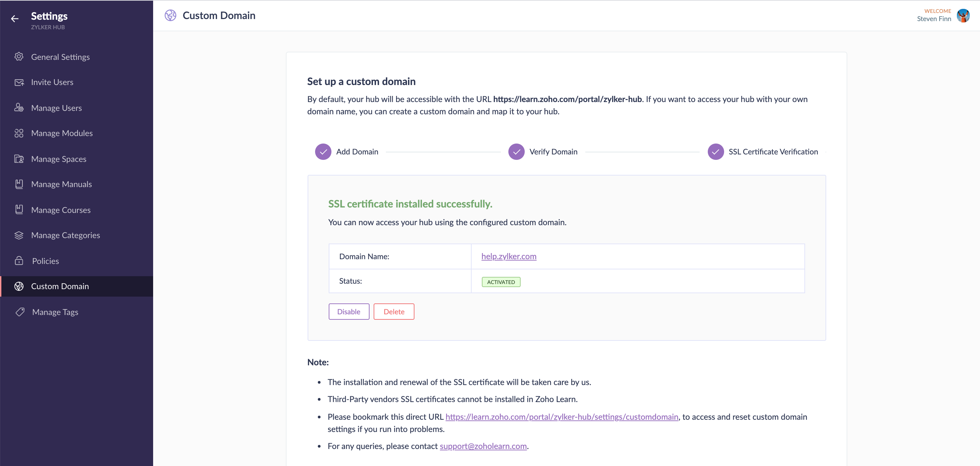The height and width of the screenshot is (466, 980).
Task: Click the Manage Categories layers icon
Action: click(19, 235)
